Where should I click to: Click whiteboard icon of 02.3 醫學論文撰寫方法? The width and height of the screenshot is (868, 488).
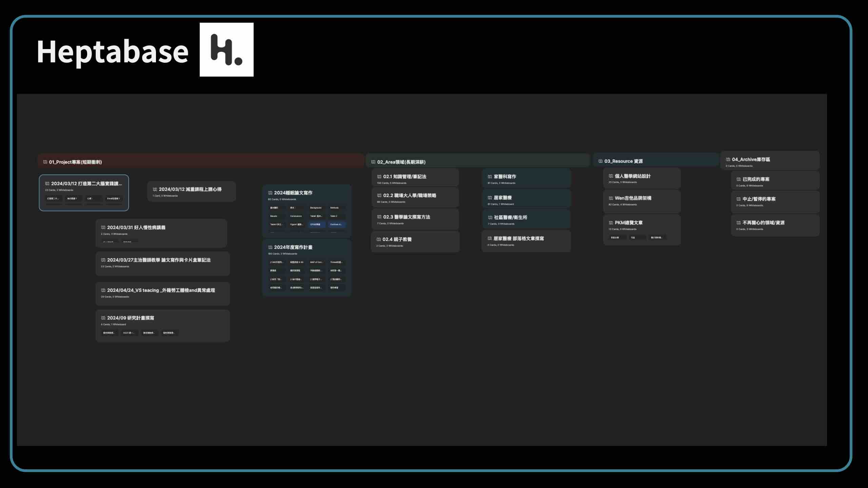[379, 217]
